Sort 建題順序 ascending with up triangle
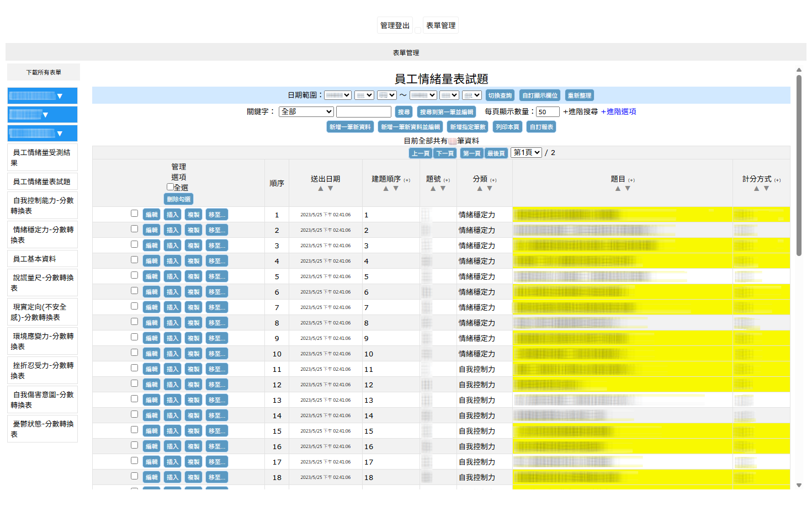Screen dimensions: 812x517 (x=386, y=189)
